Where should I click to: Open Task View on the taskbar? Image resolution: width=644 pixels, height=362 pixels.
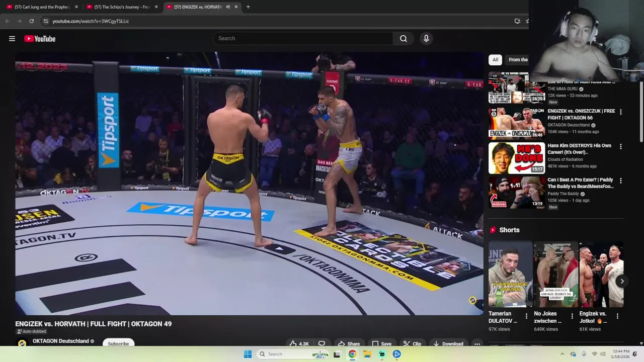click(x=337, y=354)
